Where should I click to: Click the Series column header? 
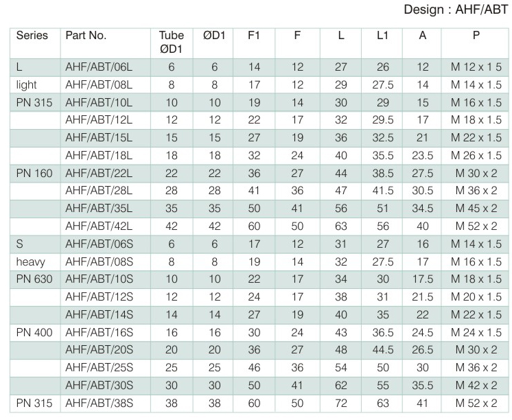(32, 35)
